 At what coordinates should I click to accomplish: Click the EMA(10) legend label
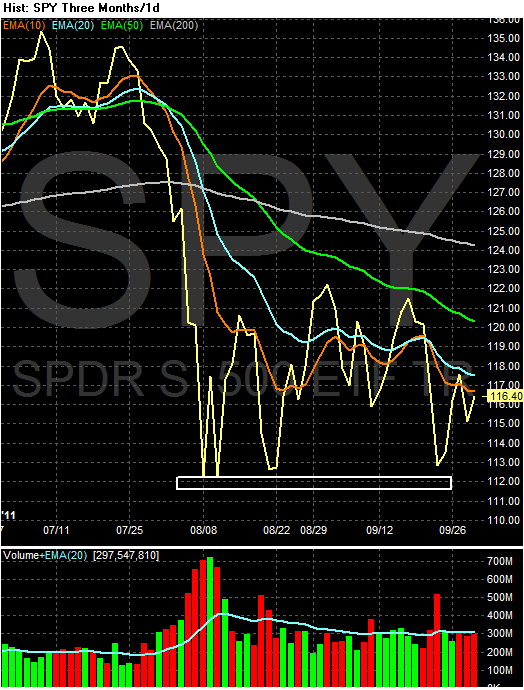24,25
